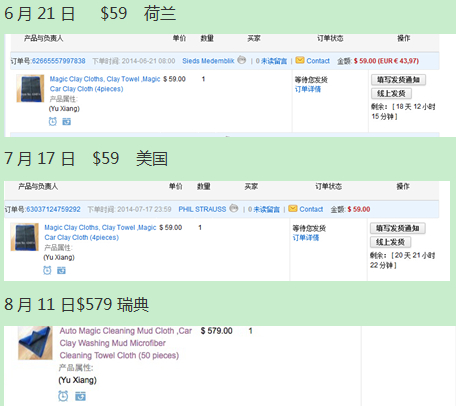The width and height of the screenshot is (456, 406).
Task: Click 线上发货 button in June 21 order
Action: [x=391, y=94]
